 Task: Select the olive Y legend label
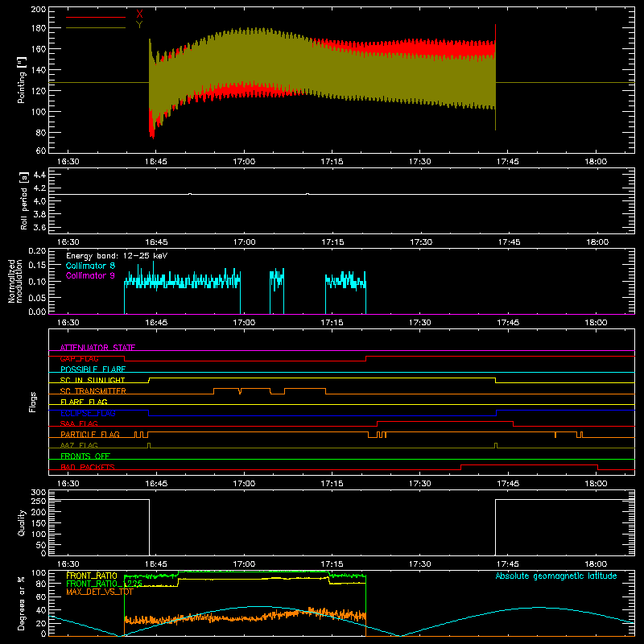point(139,25)
